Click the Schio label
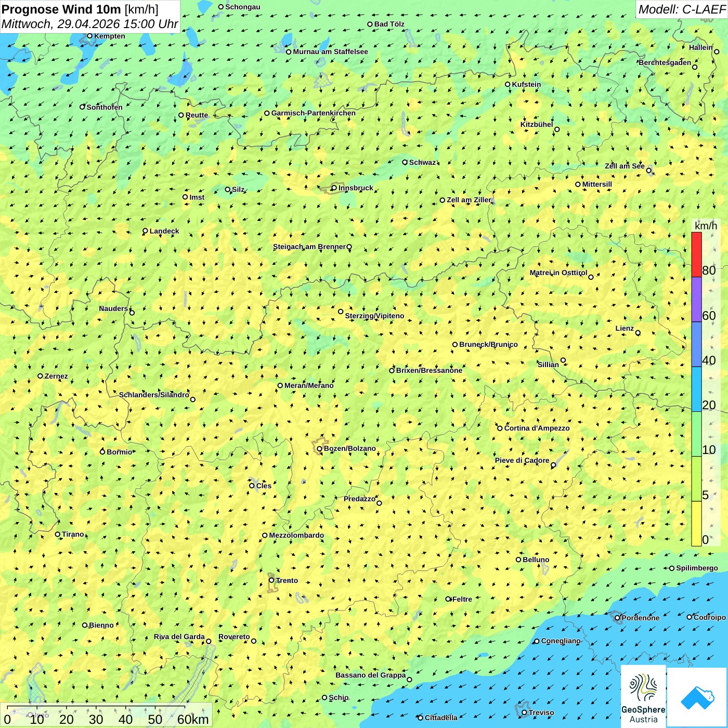The height and width of the screenshot is (728, 728). point(339,697)
